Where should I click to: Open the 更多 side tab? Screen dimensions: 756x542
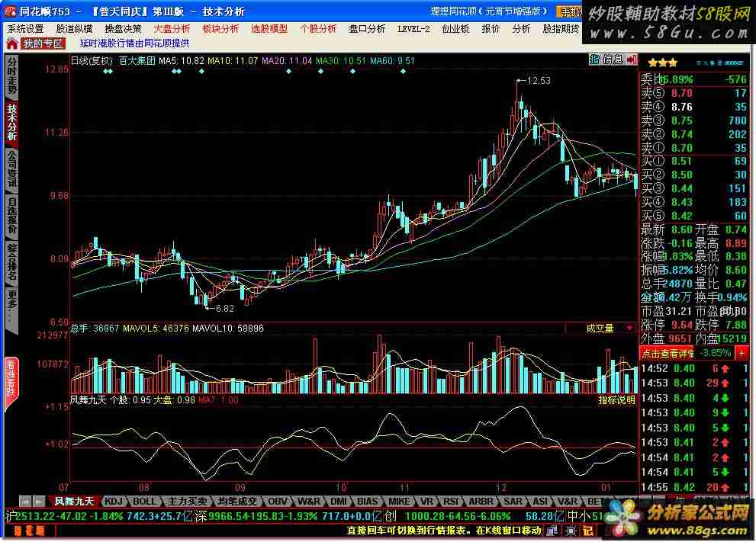[x=11, y=308]
